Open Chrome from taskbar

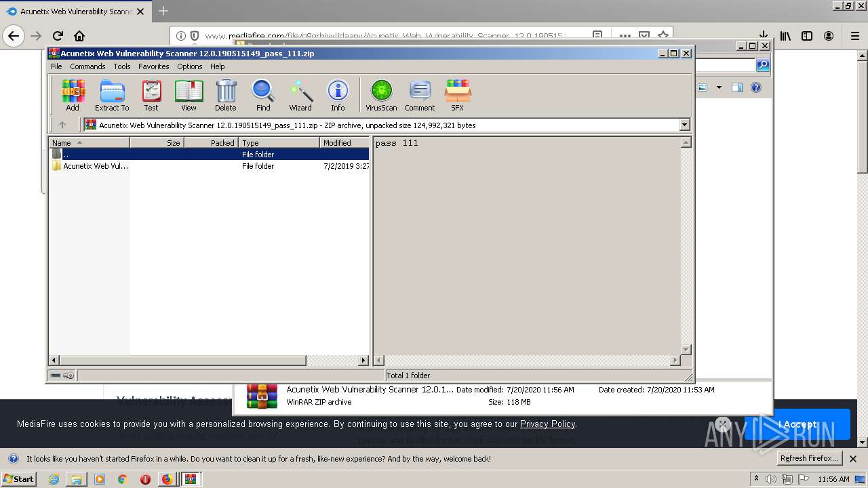pos(122,479)
